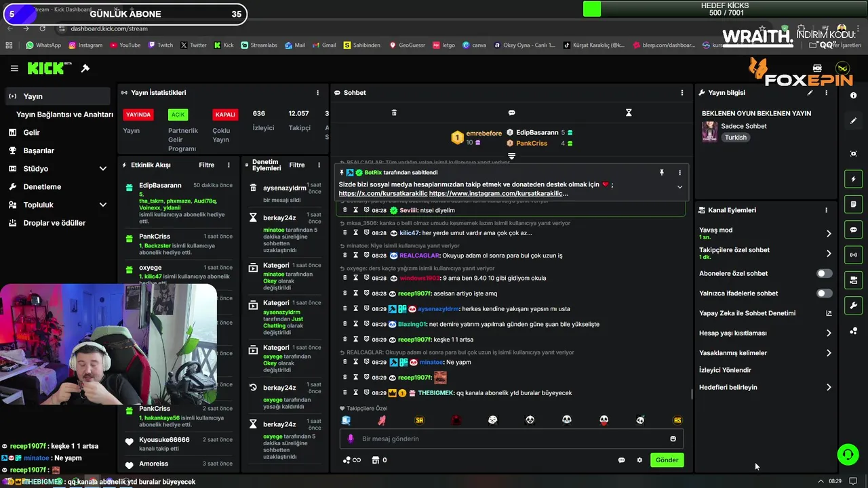
Task: Click the hourglass icon under the Sohbet header
Action: pyautogui.click(x=629, y=113)
